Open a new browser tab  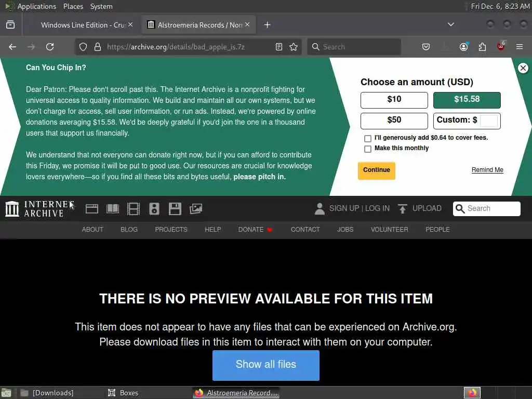pos(268,25)
